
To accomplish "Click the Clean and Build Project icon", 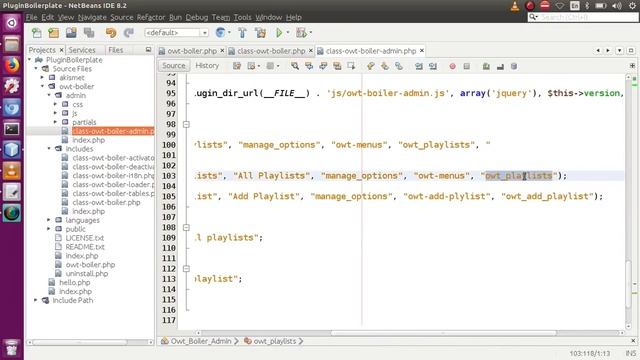I will [x=260, y=33].
